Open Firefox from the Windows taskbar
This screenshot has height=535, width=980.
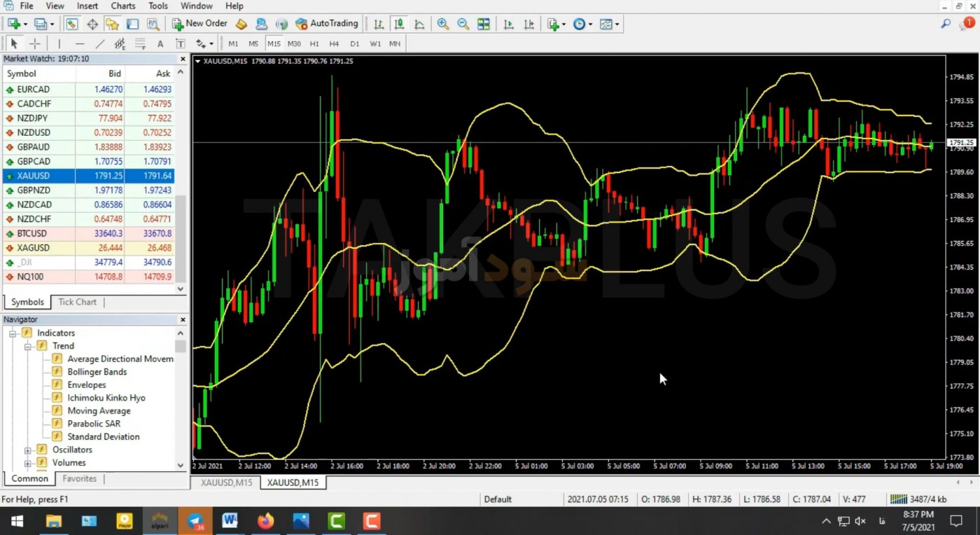266,521
